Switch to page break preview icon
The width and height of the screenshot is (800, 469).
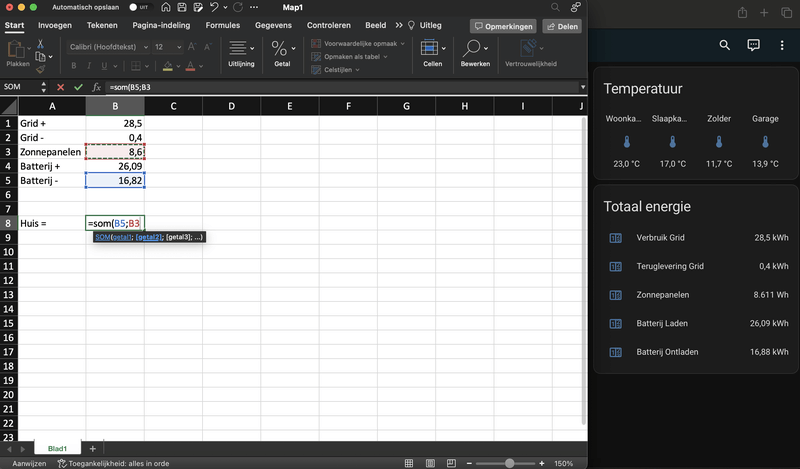click(451, 463)
